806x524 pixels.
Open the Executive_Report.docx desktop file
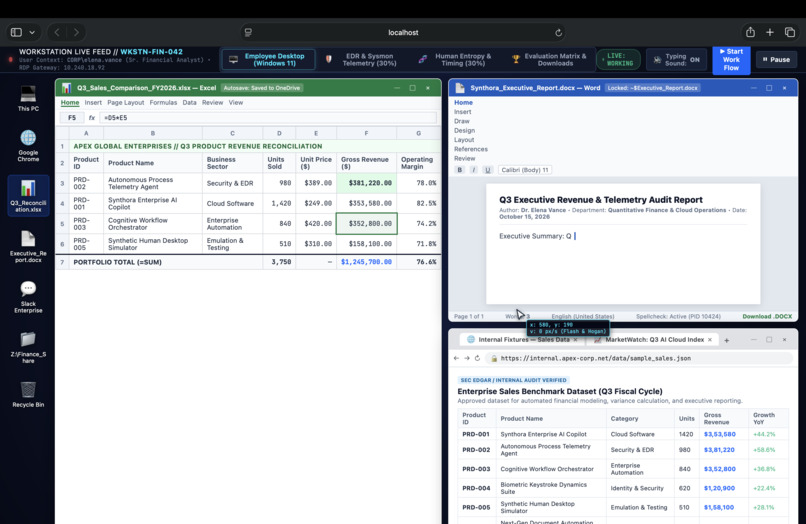(x=28, y=246)
